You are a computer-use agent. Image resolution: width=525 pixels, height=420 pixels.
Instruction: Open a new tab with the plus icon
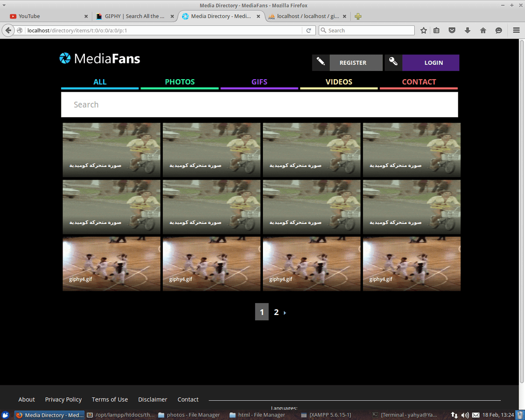[358, 16]
